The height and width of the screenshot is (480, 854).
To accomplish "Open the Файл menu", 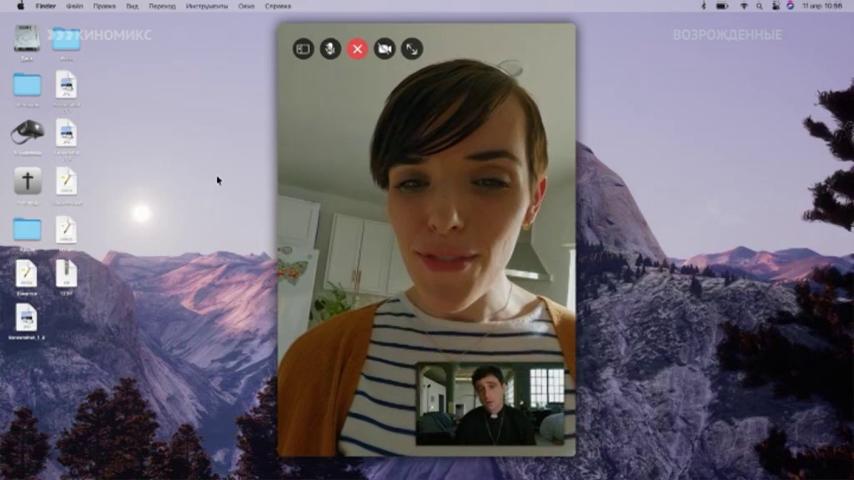I will point(75,6).
